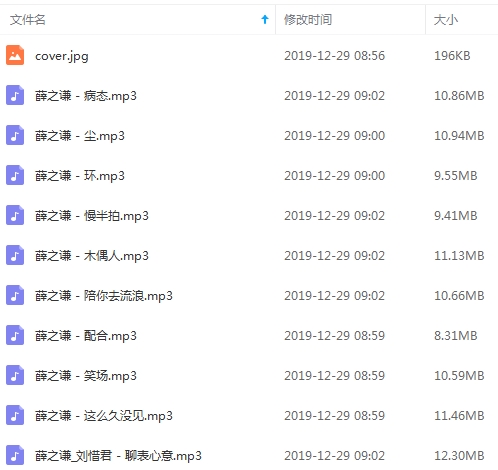This screenshot has width=498, height=470.
Task: Select file 薛之谦 - 病态.mp3
Action: (x=86, y=96)
